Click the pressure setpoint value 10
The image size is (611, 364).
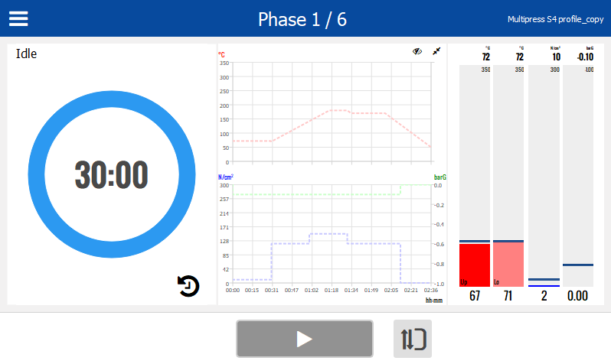[556, 57]
